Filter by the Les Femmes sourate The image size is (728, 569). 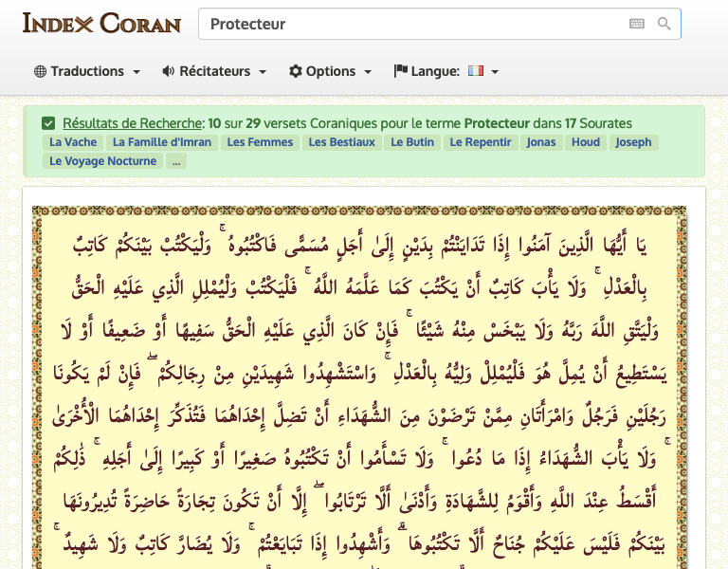(260, 142)
